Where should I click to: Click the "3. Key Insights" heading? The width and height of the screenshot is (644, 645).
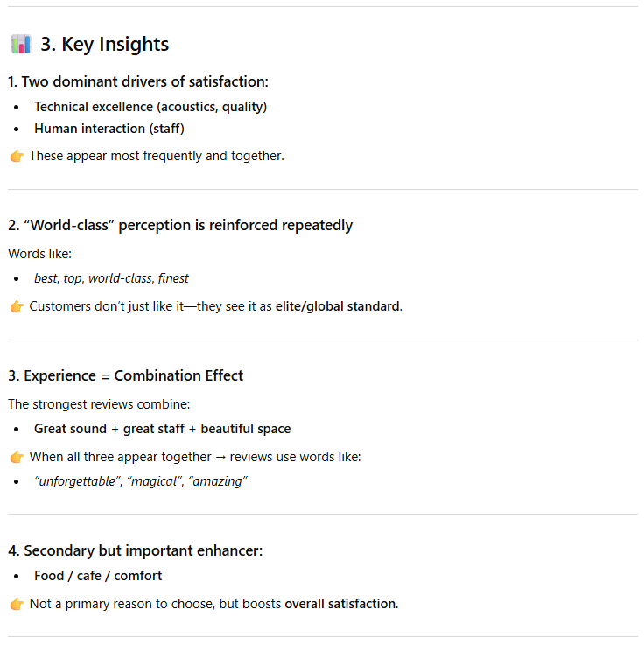tap(105, 44)
